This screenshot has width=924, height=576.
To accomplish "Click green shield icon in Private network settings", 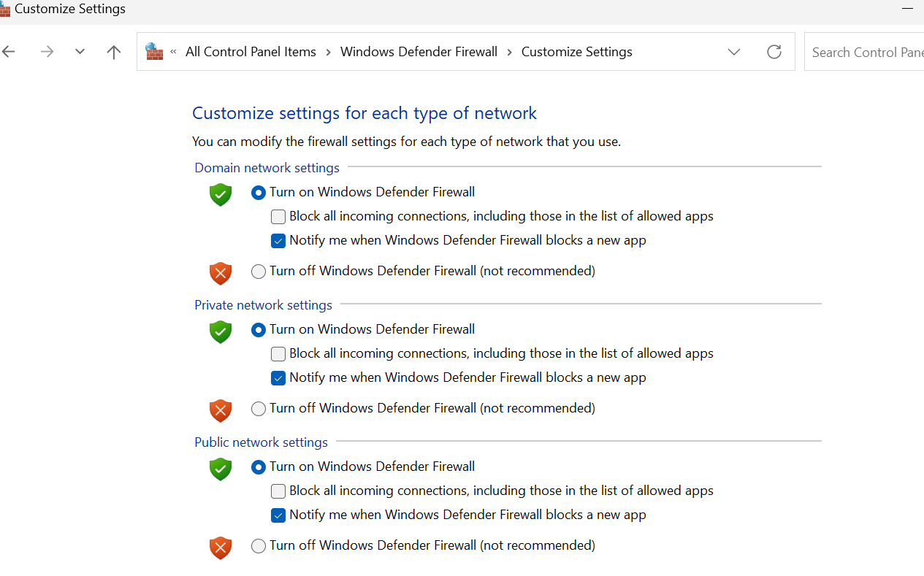I will tap(221, 331).
